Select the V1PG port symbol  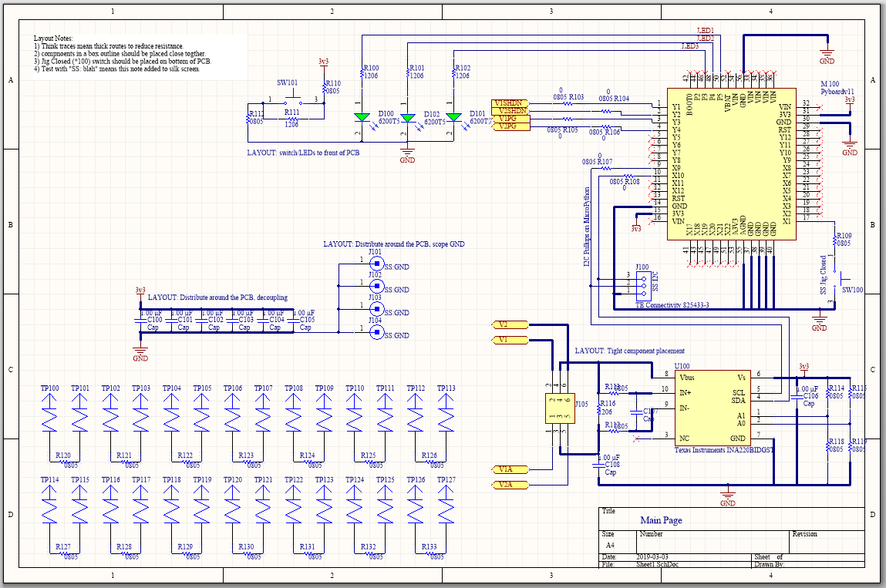click(x=510, y=119)
